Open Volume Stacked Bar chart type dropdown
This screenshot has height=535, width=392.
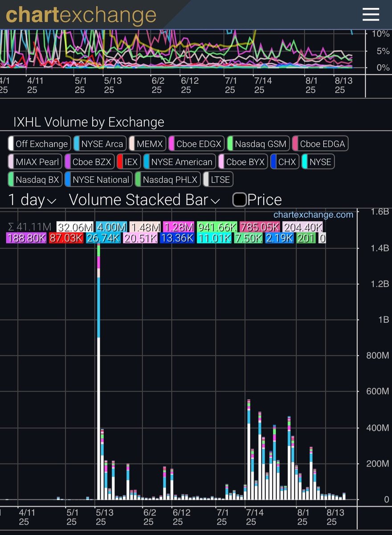pyautogui.click(x=144, y=200)
